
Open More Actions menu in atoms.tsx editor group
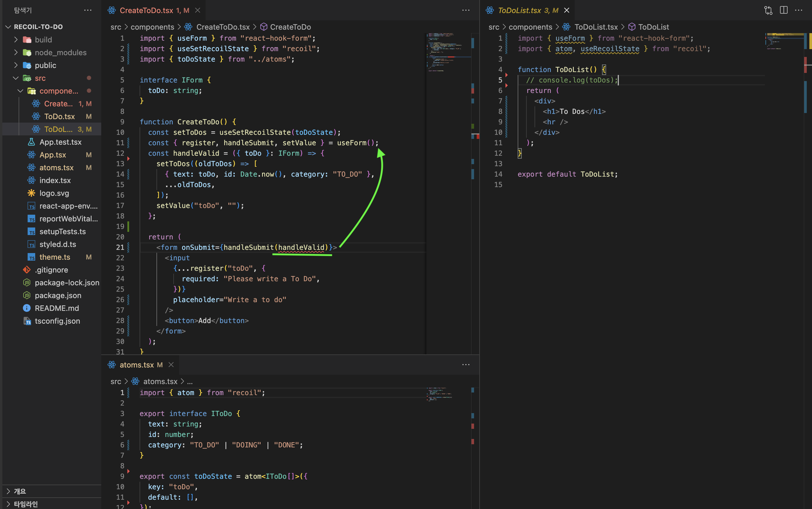coord(466,365)
